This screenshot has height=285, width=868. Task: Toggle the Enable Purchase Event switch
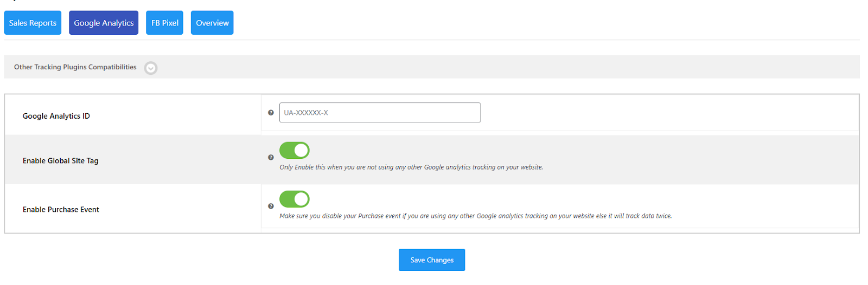pyautogui.click(x=295, y=199)
